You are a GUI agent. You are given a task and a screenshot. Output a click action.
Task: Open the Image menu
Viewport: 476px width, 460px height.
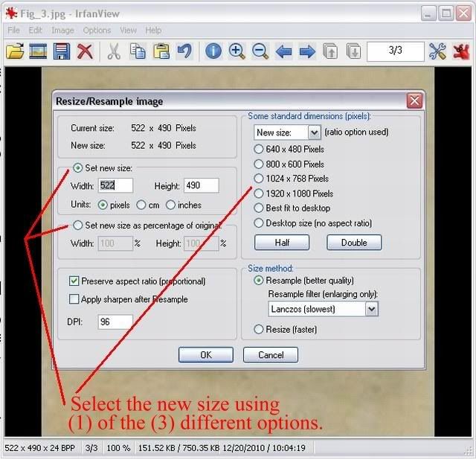(62, 31)
